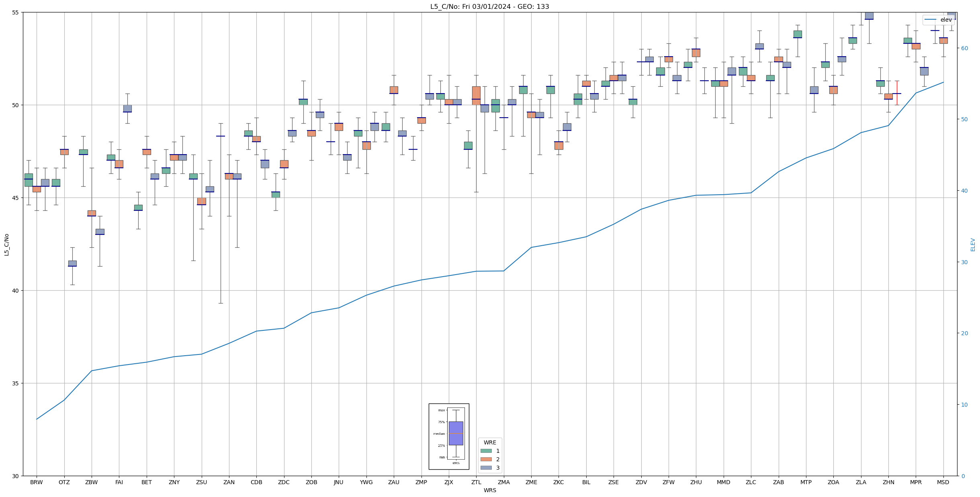Click the ZMP station label
Image resolution: width=980 pixels, height=497 pixels.
tap(421, 482)
